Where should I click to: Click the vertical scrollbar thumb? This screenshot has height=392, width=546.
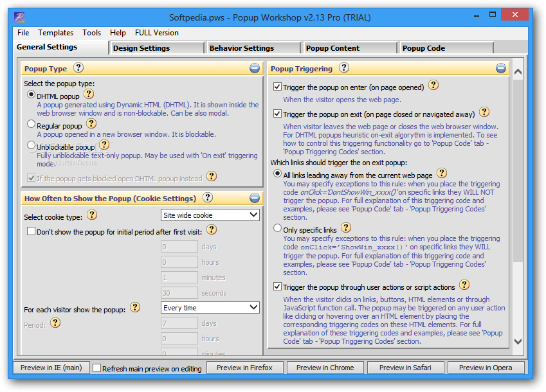pyautogui.click(x=518, y=170)
